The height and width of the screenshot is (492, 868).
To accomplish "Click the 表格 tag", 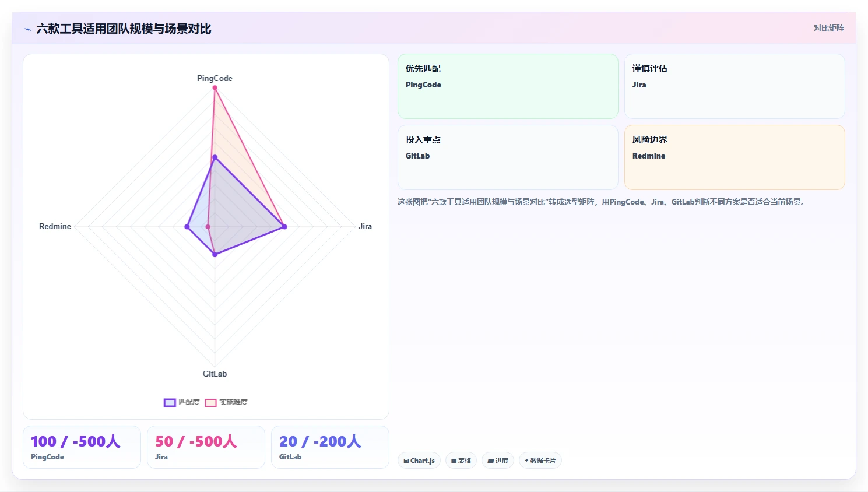I will [x=461, y=461].
